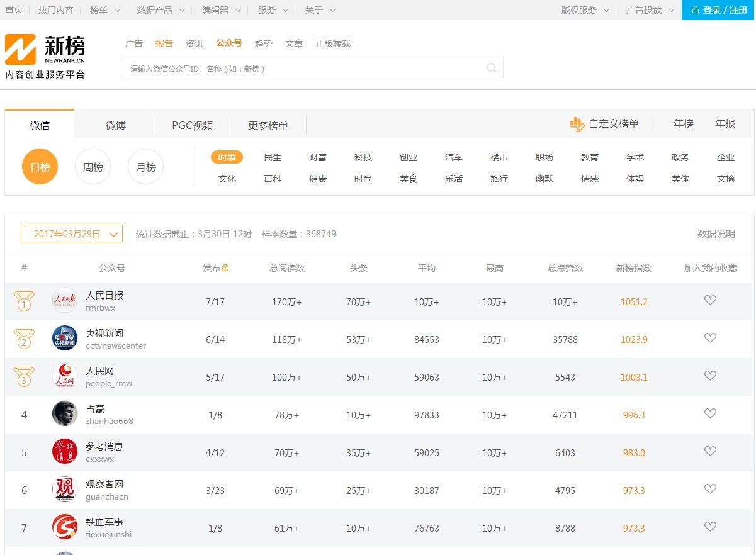
Task: Switch to the 微信 tab
Action: pyautogui.click(x=40, y=125)
